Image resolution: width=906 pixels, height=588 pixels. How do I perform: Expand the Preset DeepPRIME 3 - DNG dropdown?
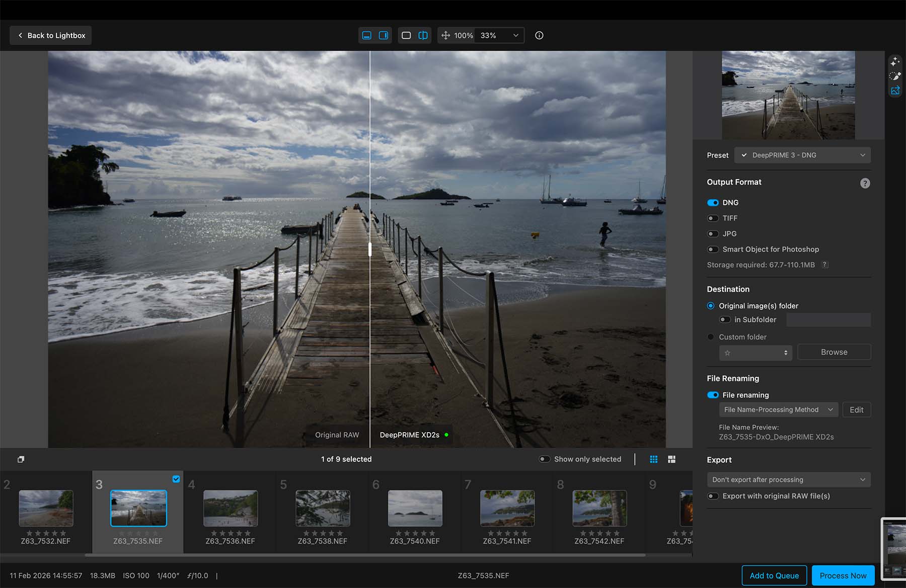click(x=802, y=155)
